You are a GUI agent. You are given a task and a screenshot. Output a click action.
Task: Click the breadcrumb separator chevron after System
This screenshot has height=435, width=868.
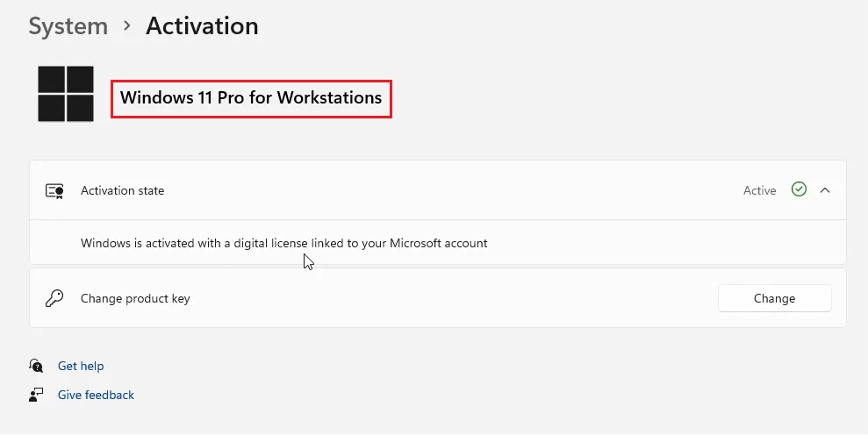(x=127, y=25)
